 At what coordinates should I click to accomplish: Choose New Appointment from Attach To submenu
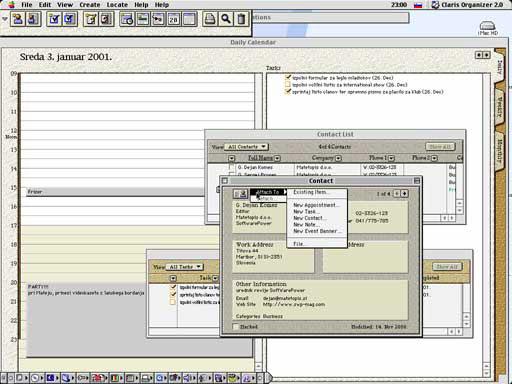pyautogui.click(x=315, y=205)
